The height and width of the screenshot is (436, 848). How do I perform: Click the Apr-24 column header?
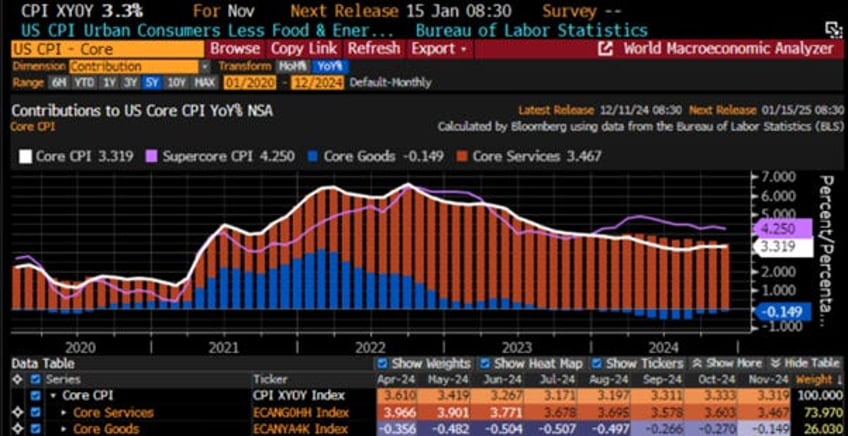tap(397, 380)
